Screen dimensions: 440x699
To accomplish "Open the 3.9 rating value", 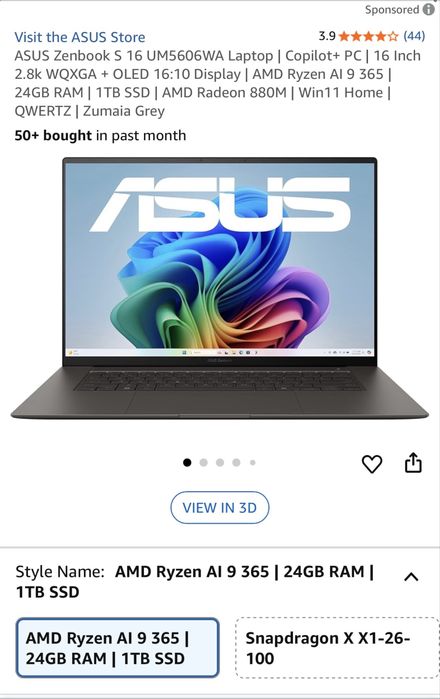I will pyautogui.click(x=327, y=36).
